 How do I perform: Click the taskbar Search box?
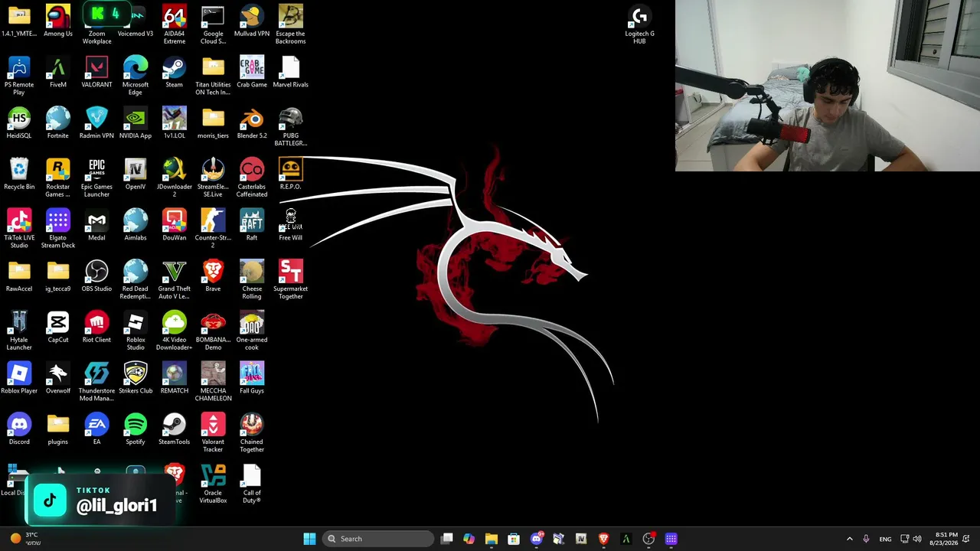378,539
